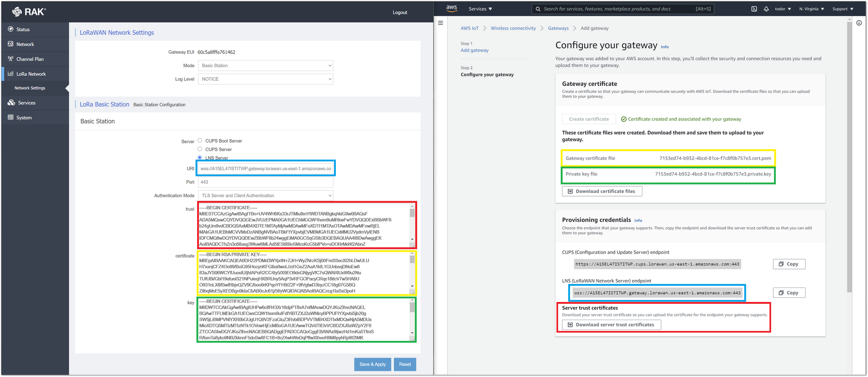This screenshot has width=868, height=377.
Task: Click the AWS search magnifier icon
Action: [x=538, y=9]
